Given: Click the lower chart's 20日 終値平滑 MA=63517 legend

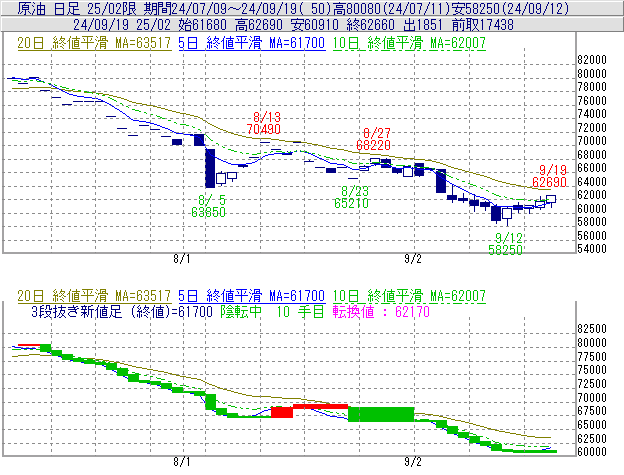Looking at the screenshot, I should click(x=94, y=296).
